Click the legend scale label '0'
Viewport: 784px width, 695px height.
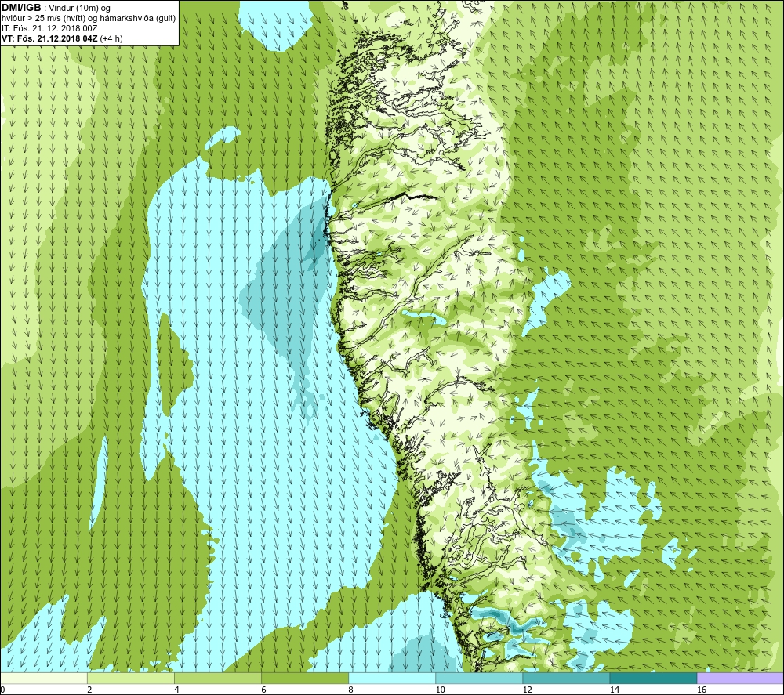click(2, 690)
